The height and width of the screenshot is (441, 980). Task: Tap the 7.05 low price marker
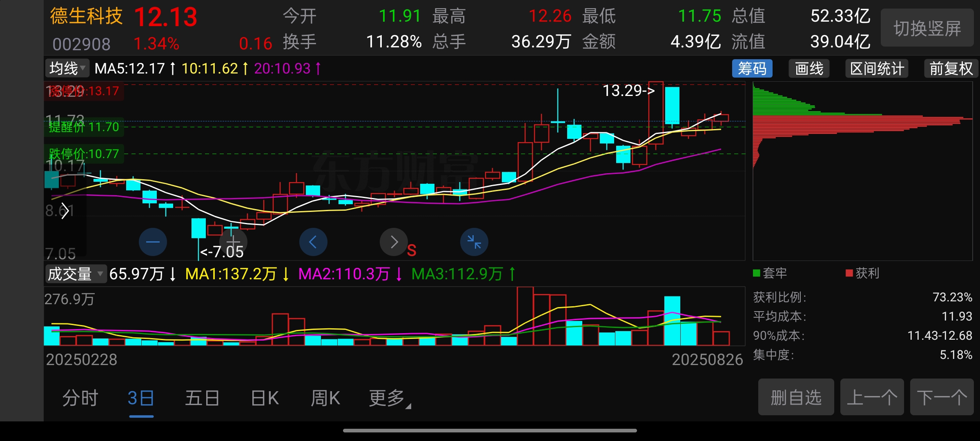click(222, 252)
